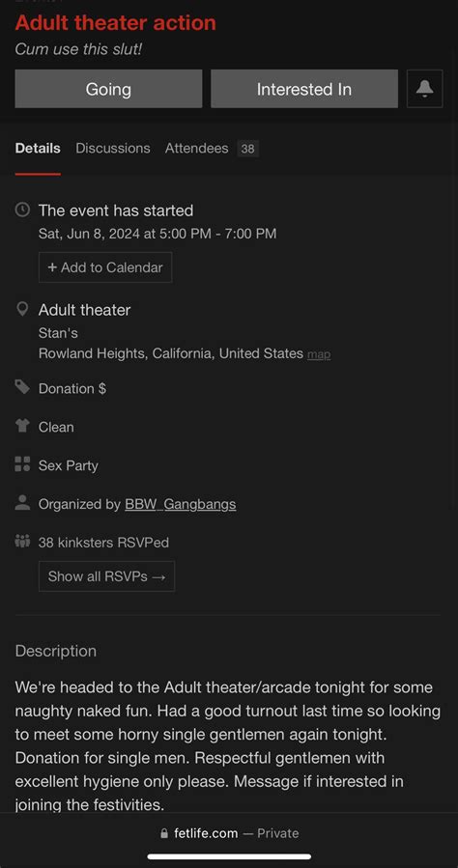Click the organizer person icon
Image resolution: width=458 pixels, height=868 pixels.
22,503
